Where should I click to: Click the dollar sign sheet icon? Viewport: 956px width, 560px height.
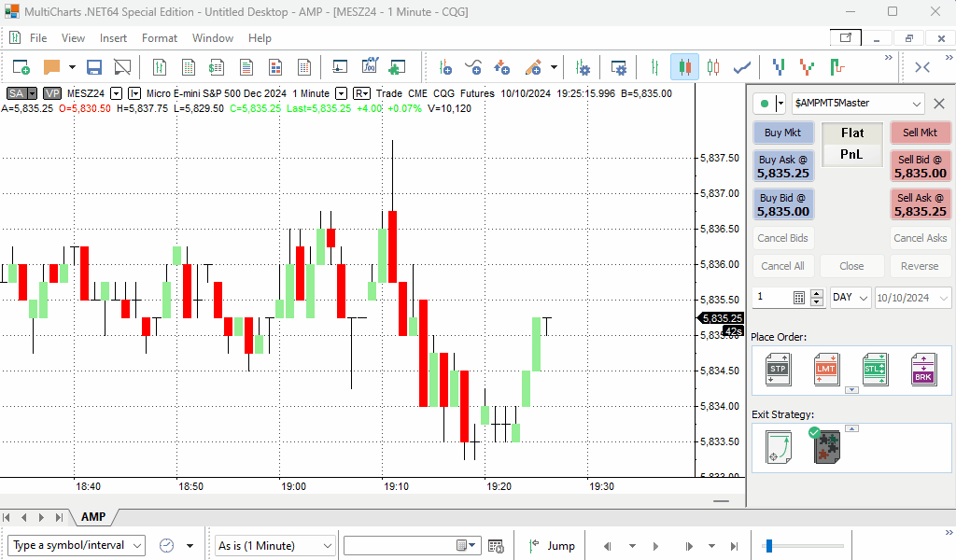point(217,67)
